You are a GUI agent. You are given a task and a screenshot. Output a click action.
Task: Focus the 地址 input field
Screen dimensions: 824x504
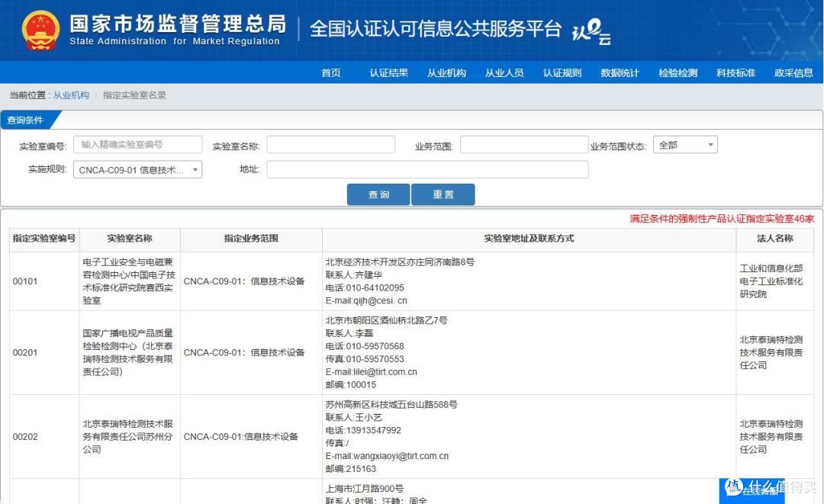point(427,169)
